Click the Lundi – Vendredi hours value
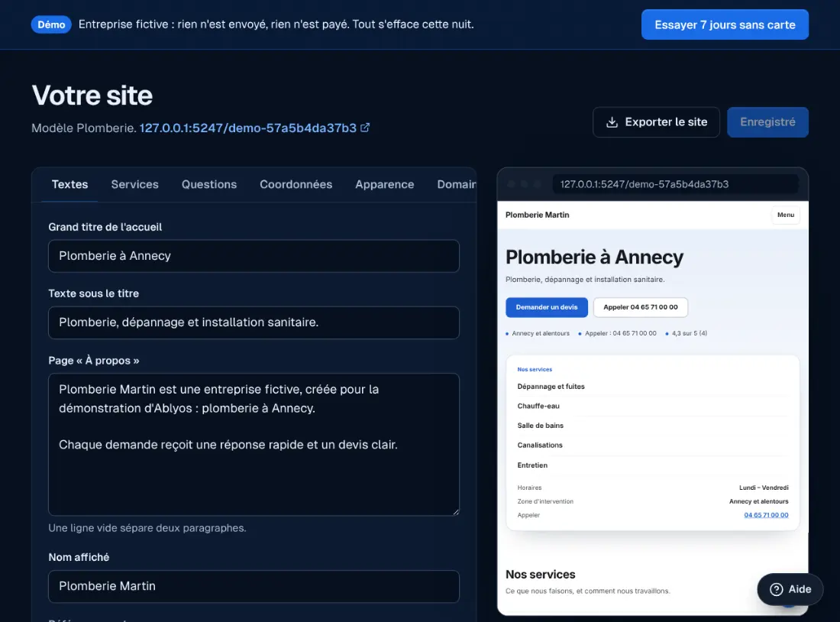This screenshot has height=622, width=840. pyautogui.click(x=764, y=488)
